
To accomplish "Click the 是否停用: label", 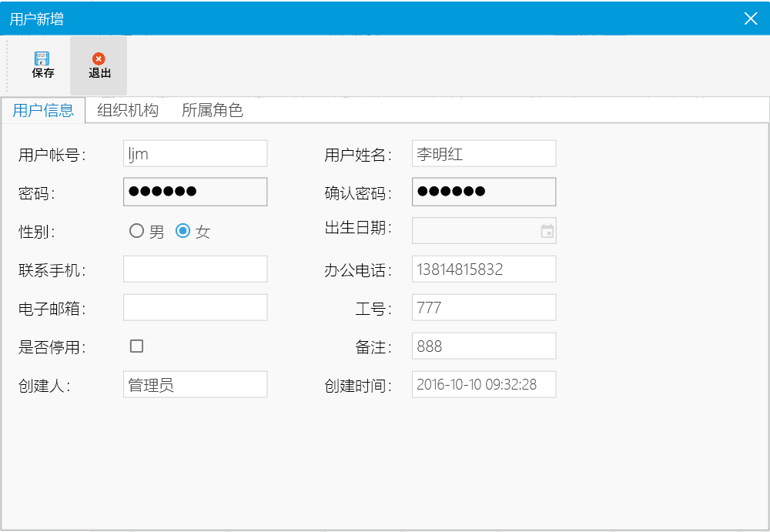I will click(x=52, y=347).
